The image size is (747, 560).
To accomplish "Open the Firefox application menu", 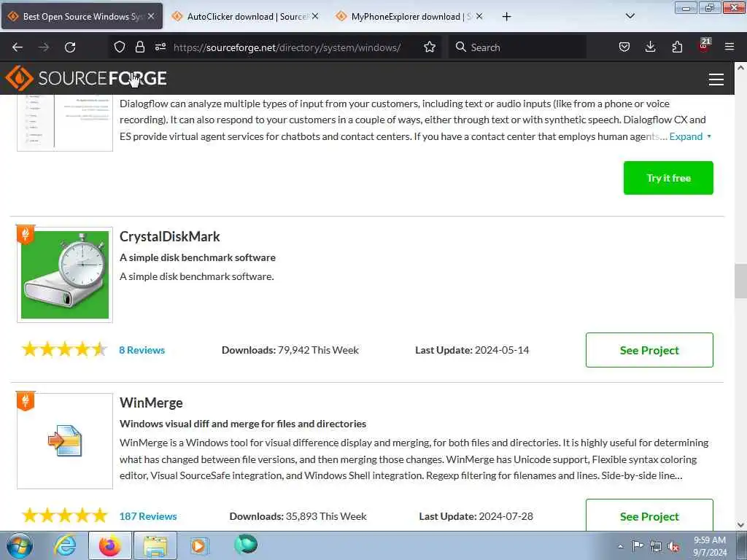I will point(729,47).
